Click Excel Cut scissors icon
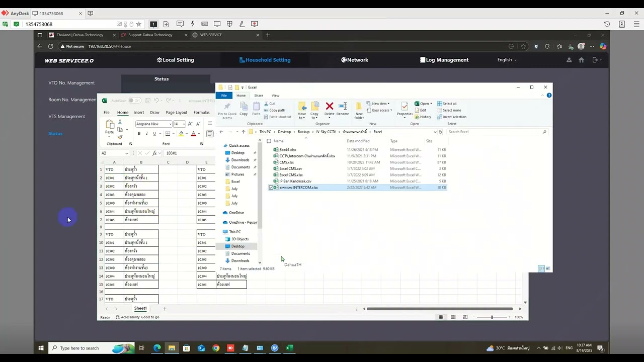Screen dimensions: 644x362 click(x=120, y=122)
